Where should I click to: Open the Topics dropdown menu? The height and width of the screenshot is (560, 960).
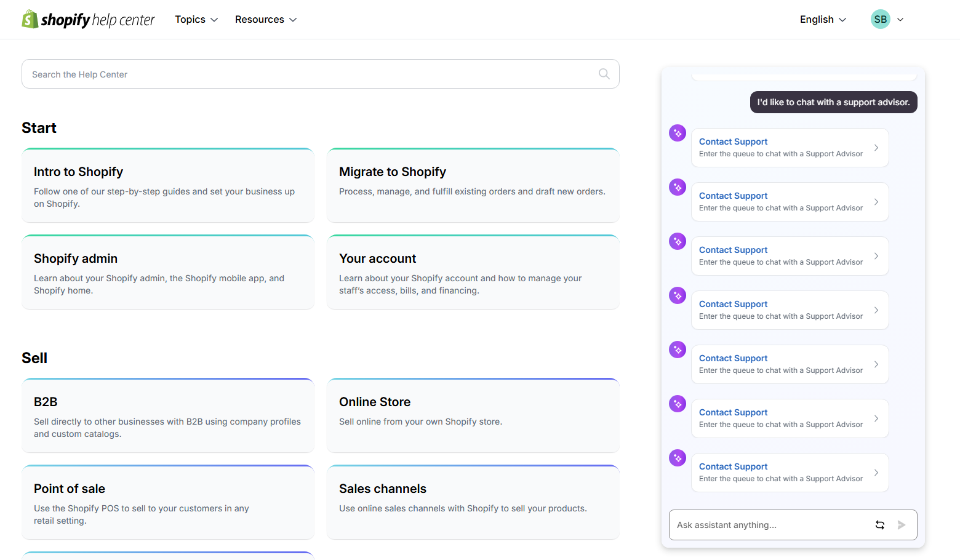point(196,20)
